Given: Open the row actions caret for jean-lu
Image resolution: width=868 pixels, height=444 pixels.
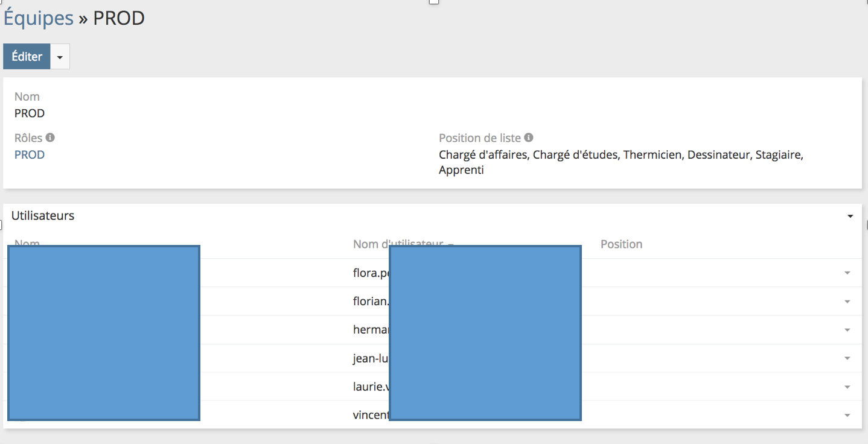Looking at the screenshot, I should 847,358.
